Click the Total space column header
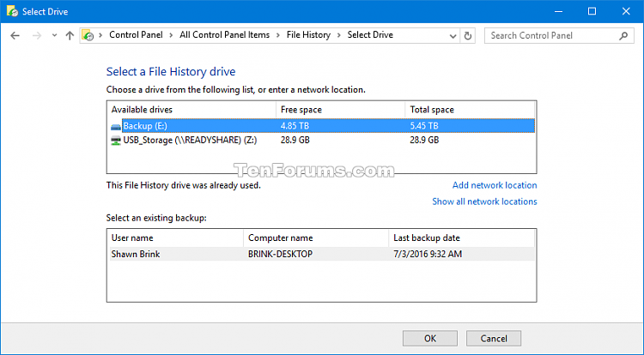This screenshot has height=355, width=644. coord(470,110)
